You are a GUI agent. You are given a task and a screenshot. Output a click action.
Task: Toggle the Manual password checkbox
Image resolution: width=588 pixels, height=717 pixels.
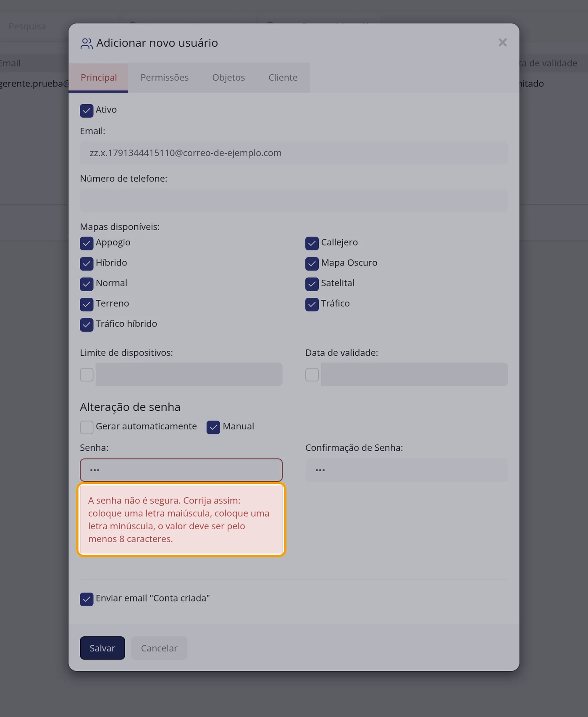tap(213, 427)
